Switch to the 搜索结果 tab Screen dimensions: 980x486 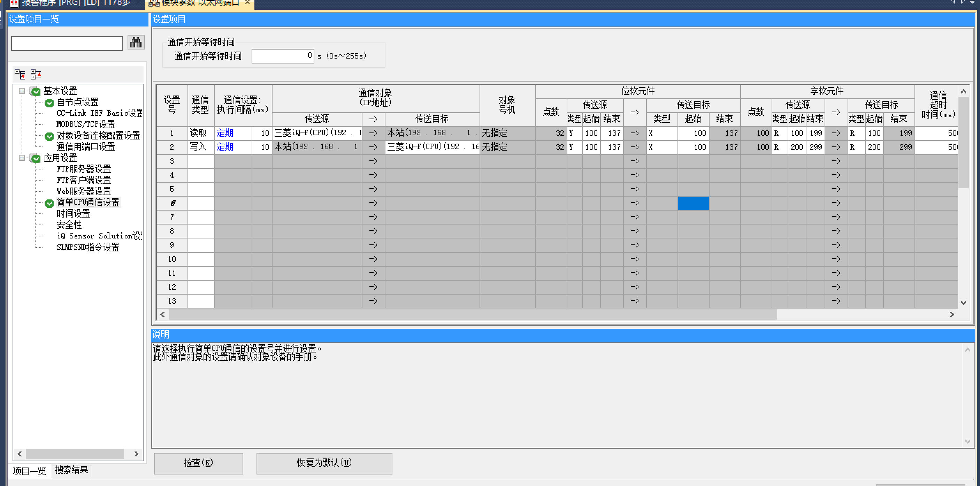71,470
